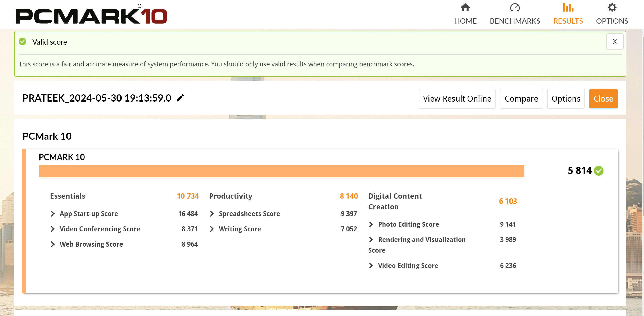Image resolution: width=644 pixels, height=316 pixels.
Task: Click the Essentials score 10 734
Action: click(188, 196)
